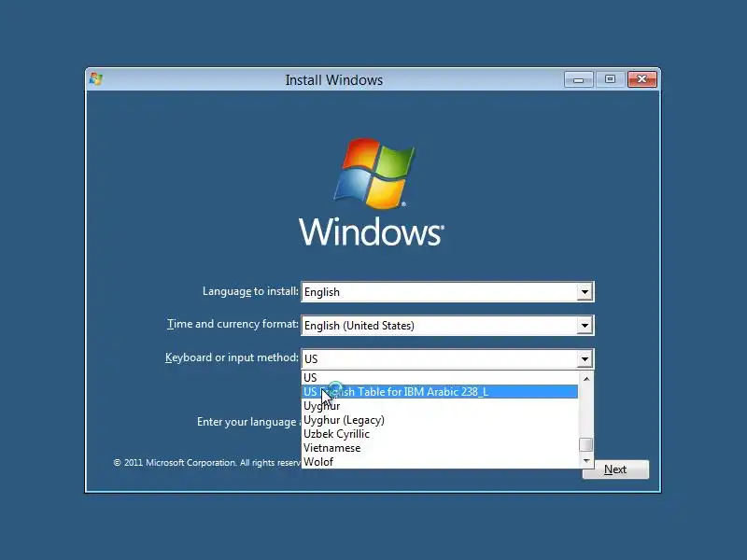Screen dimensions: 747x560
Task: Click the Language to install label
Action: 250,291
